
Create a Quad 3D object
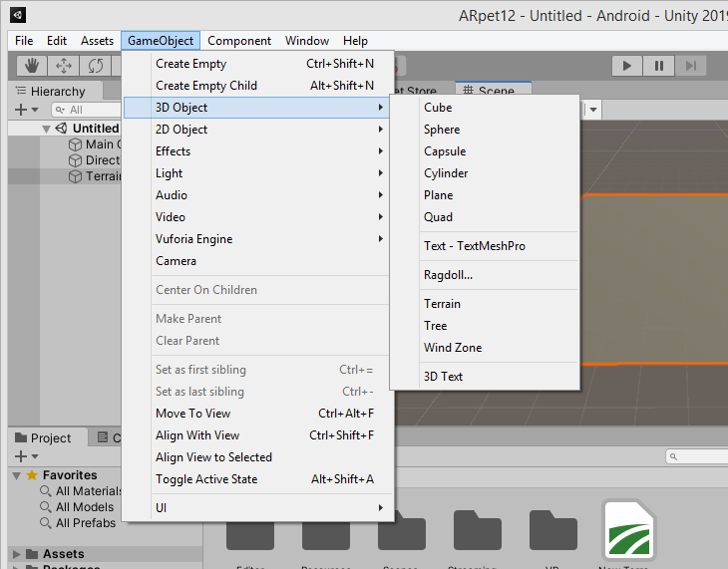pyautogui.click(x=485, y=217)
